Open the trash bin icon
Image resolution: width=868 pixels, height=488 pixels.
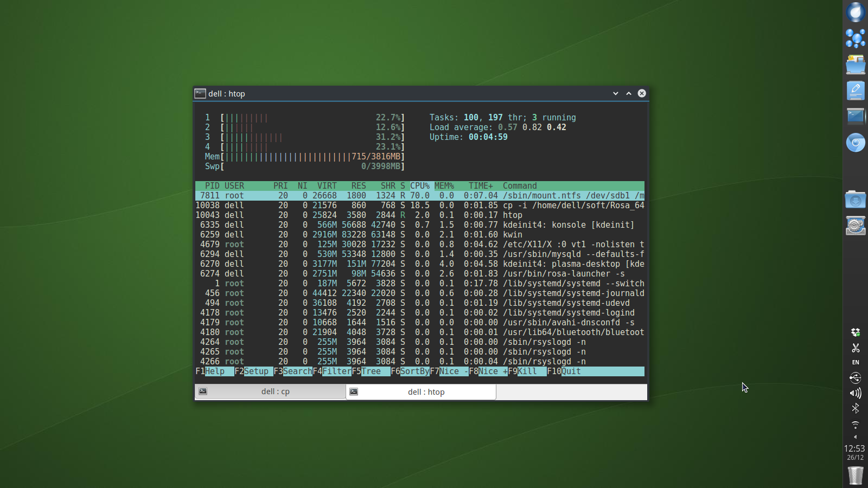(856, 475)
